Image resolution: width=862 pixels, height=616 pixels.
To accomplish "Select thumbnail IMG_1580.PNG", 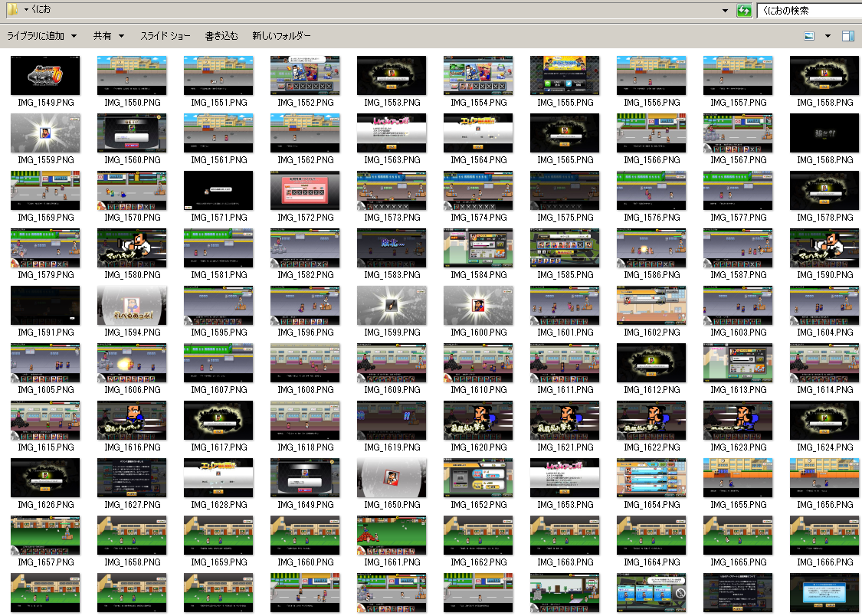I will tap(132, 247).
